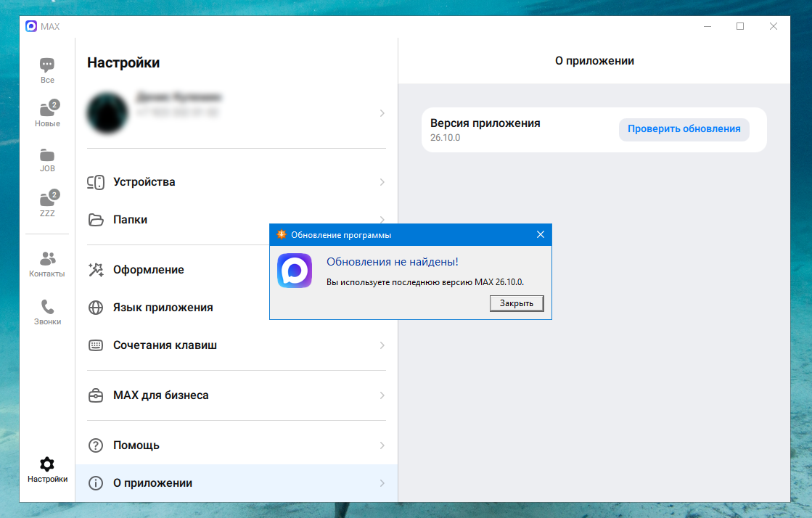Image resolution: width=812 pixels, height=518 pixels.
Task: Click the Оформление magic wand icon
Action: click(96, 270)
